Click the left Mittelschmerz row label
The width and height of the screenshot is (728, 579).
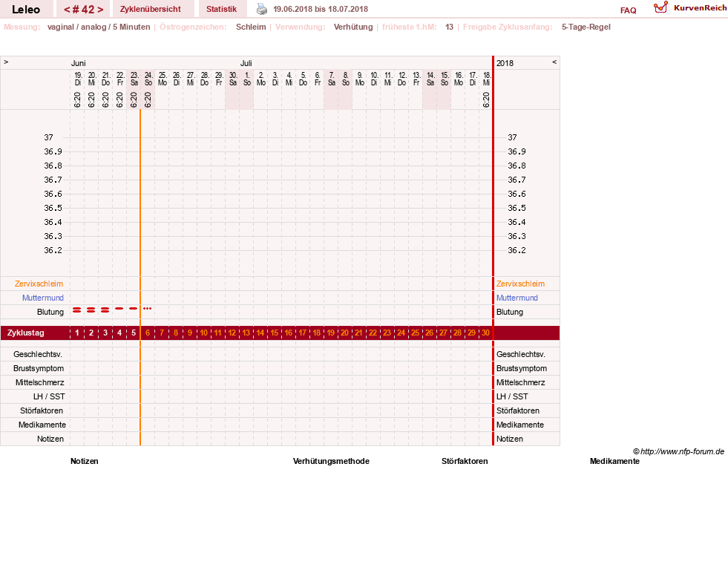[40, 382]
